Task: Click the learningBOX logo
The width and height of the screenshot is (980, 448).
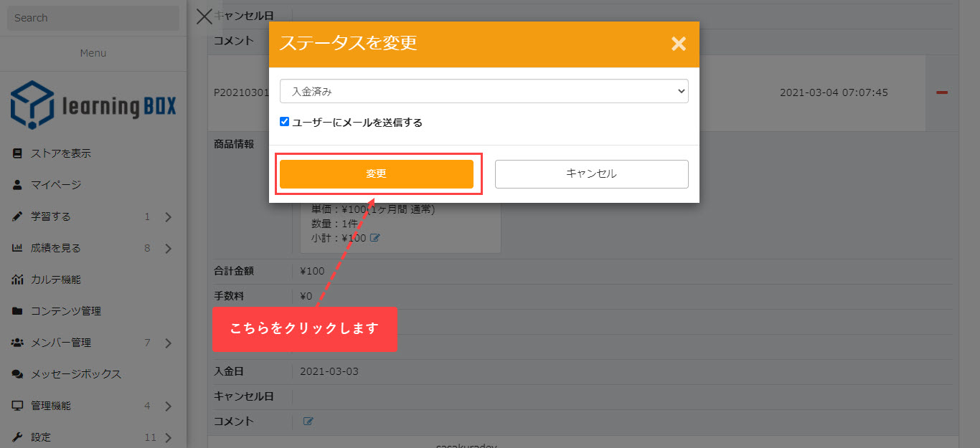Action: (x=93, y=105)
